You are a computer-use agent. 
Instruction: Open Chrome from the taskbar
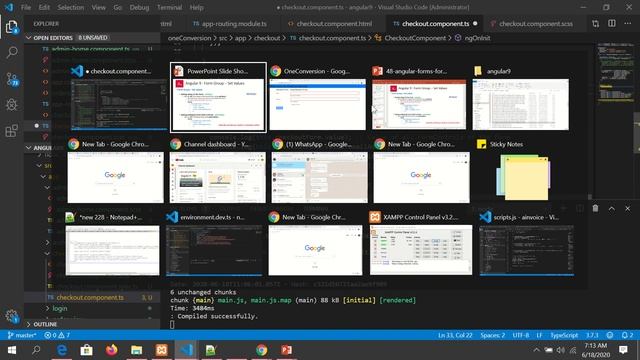click(262, 350)
